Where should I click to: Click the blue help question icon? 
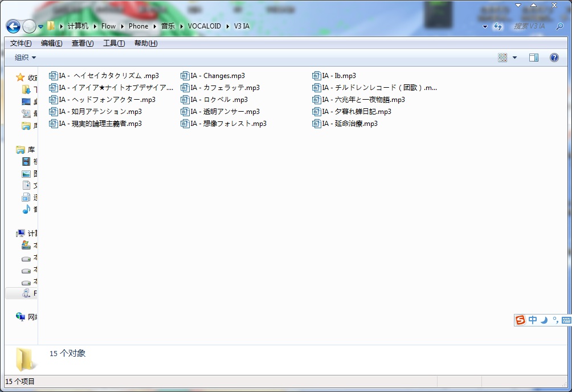click(554, 58)
